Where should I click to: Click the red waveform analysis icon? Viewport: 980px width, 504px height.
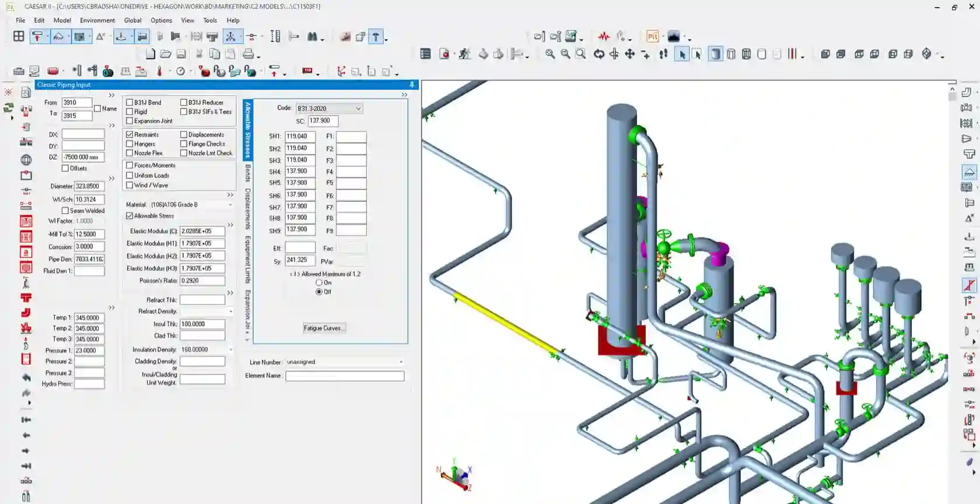604,37
